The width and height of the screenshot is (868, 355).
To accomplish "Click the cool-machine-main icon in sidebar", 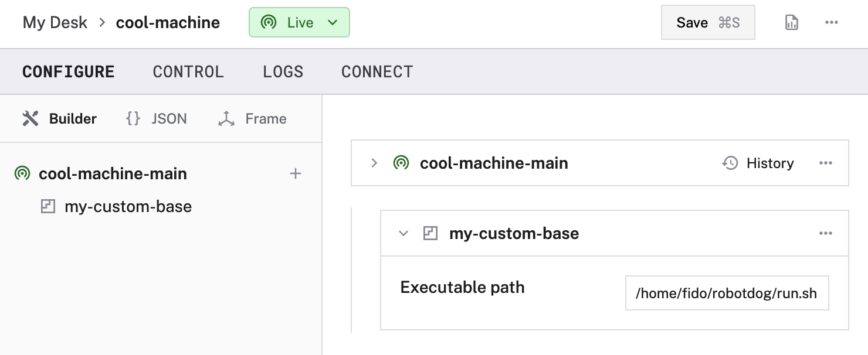I will pos(23,173).
